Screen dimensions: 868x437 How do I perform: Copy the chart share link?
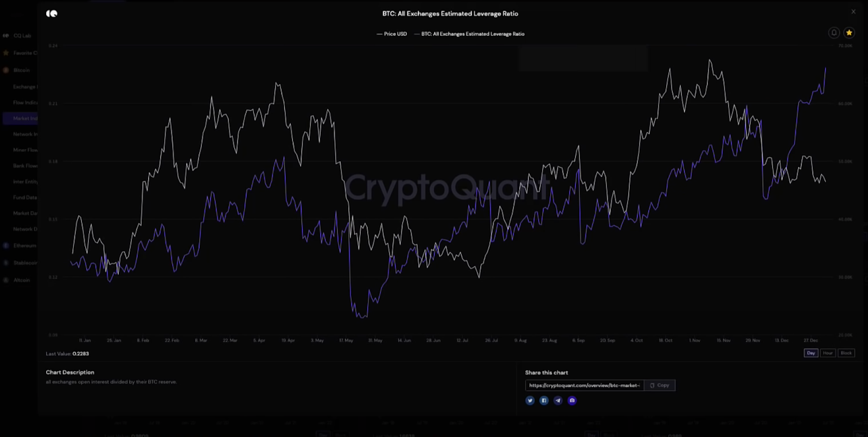[660, 385]
